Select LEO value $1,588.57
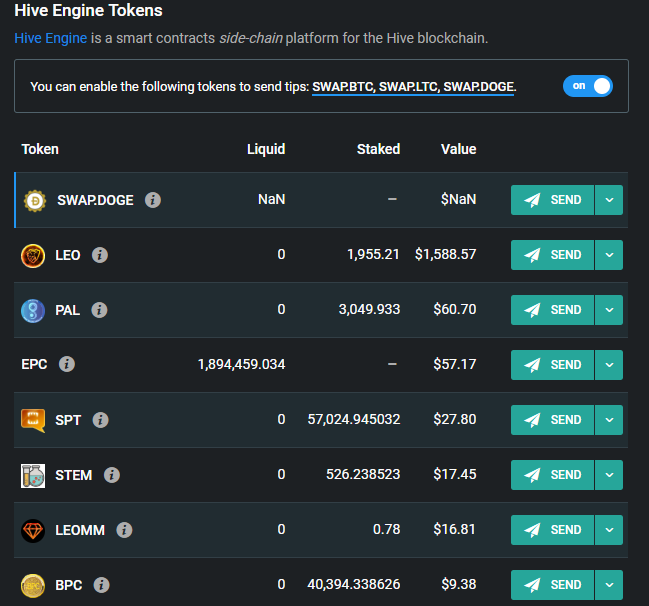 pyautogui.click(x=445, y=255)
